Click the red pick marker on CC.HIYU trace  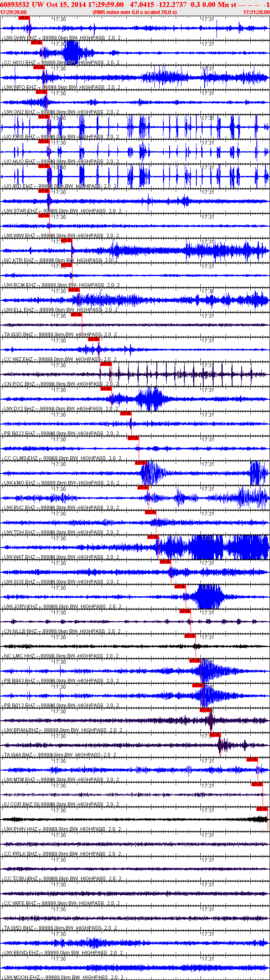pyautogui.click(x=36, y=42)
